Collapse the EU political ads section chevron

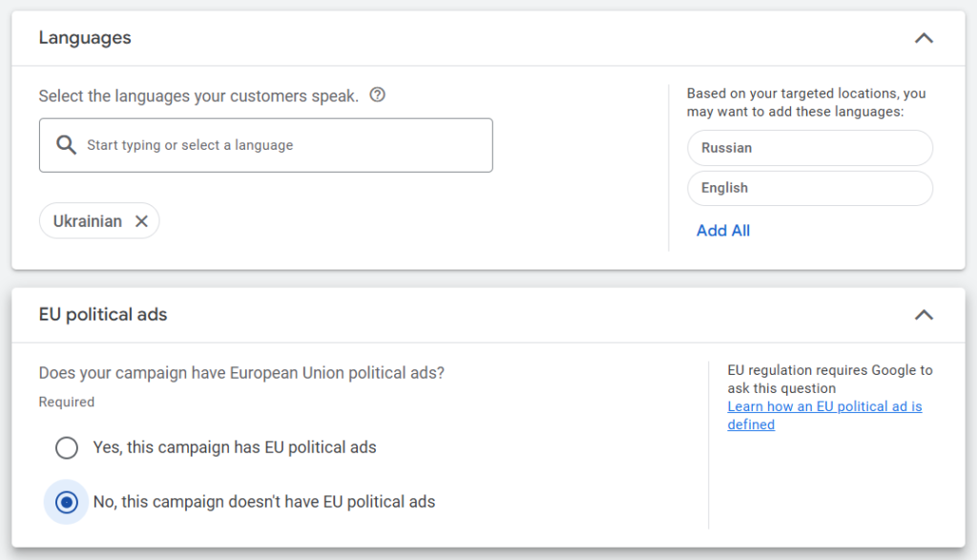(x=923, y=314)
